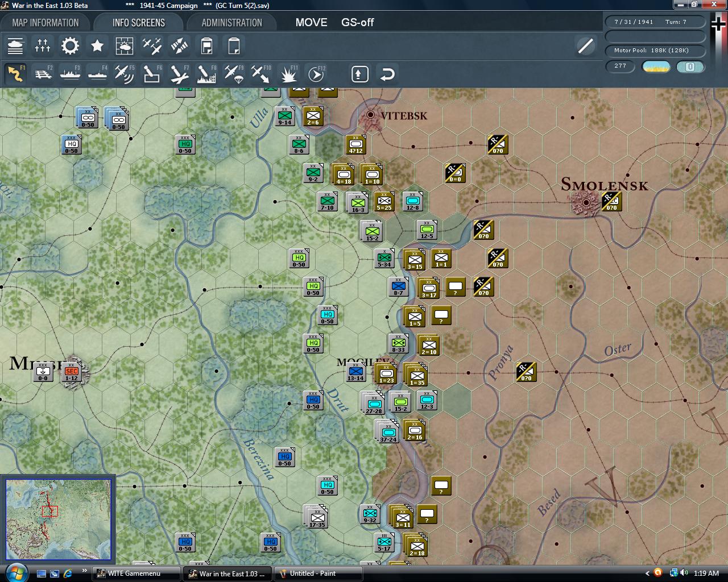Select the 37-24 panzer stack

point(388,431)
